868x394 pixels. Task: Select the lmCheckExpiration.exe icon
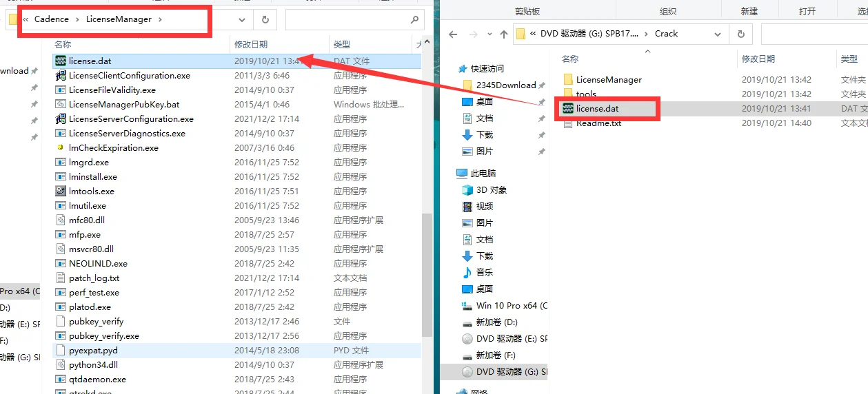click(61, 148)
